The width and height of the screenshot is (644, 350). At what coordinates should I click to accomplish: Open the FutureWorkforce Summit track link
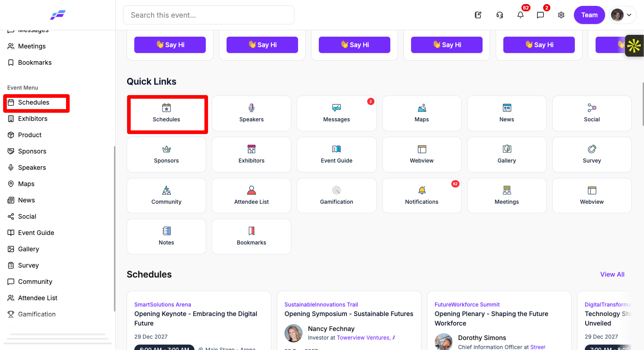(467, 305)
